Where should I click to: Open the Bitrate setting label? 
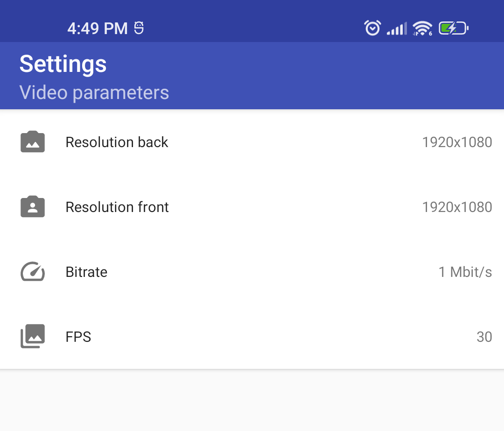point(86,272)
